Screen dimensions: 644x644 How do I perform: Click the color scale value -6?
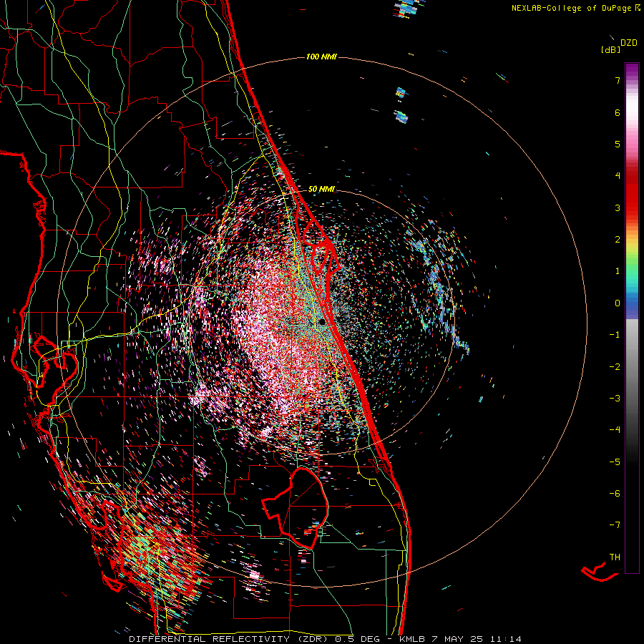pyautogui.click(x=615, y=493)
